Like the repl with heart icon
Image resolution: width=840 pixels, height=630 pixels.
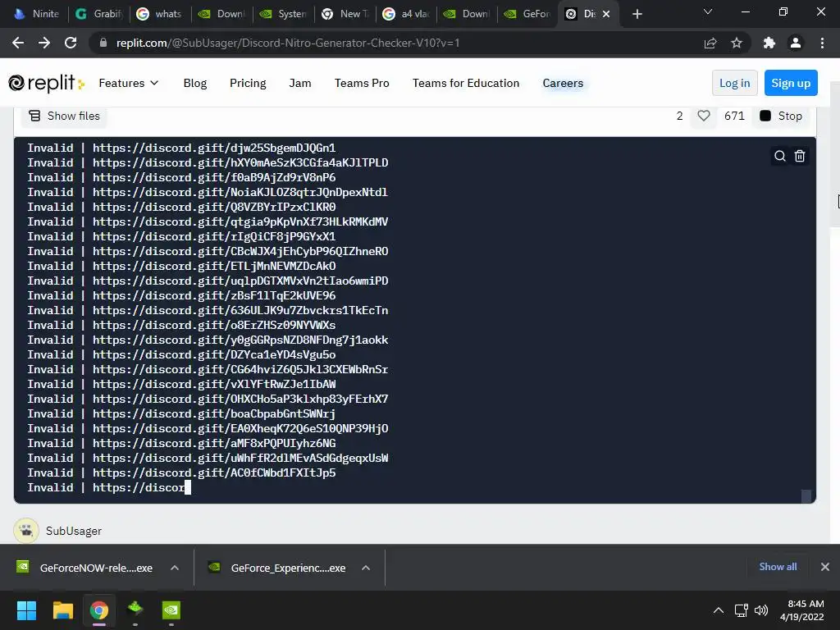(x=703, y=116)
